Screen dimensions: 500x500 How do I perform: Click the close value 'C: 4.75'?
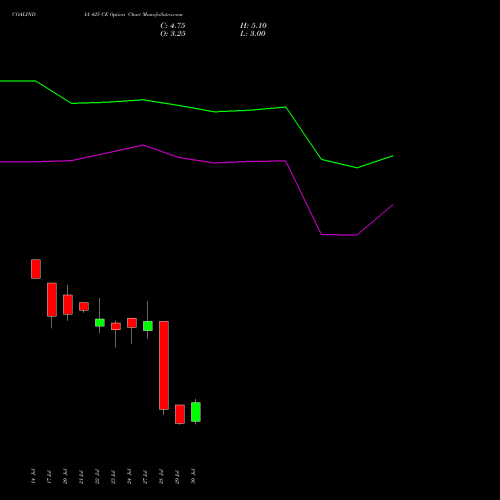point(173,26)
